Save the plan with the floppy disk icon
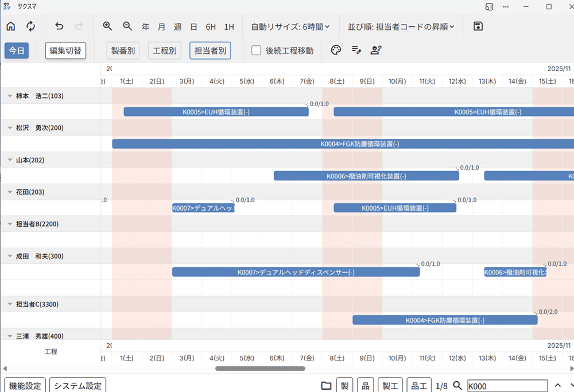 (x=479, y=26)
